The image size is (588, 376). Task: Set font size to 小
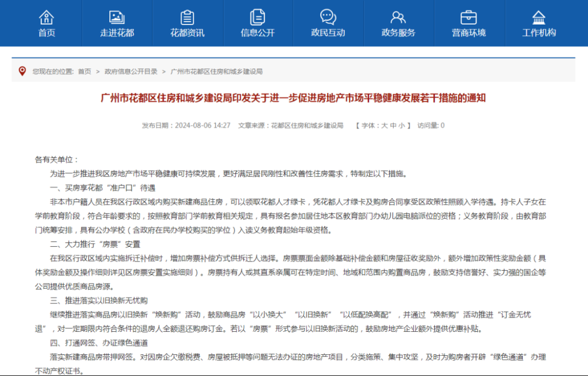[x=402, y=125]
